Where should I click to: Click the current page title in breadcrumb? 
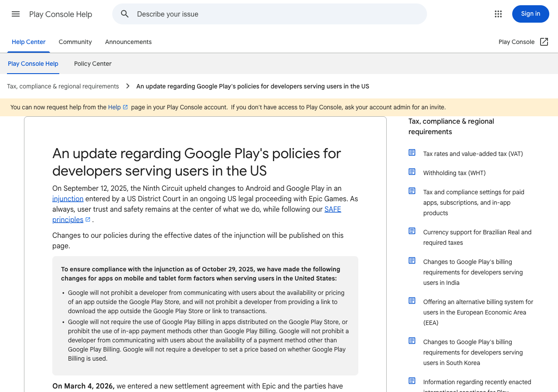[253, 86]
